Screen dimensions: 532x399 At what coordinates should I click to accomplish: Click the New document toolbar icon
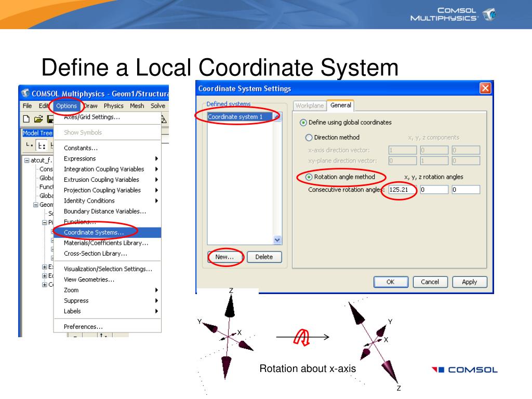pyautogui.click(x=26, y=119)
